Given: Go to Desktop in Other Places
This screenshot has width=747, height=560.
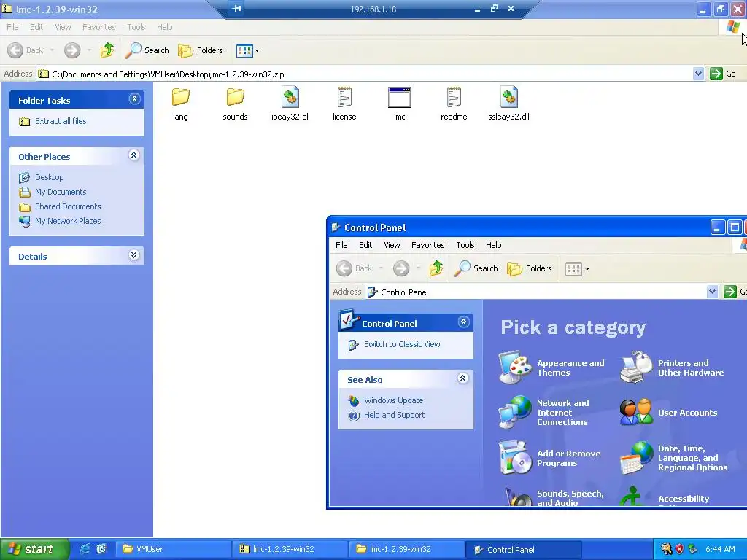Looking at the screenshot, I should pyautogui.click(x=49, y=177).
